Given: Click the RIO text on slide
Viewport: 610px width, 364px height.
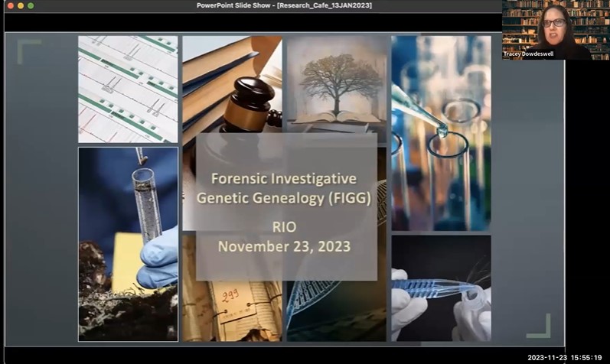Looking at the screenshot, I should (x=285, y=227).
